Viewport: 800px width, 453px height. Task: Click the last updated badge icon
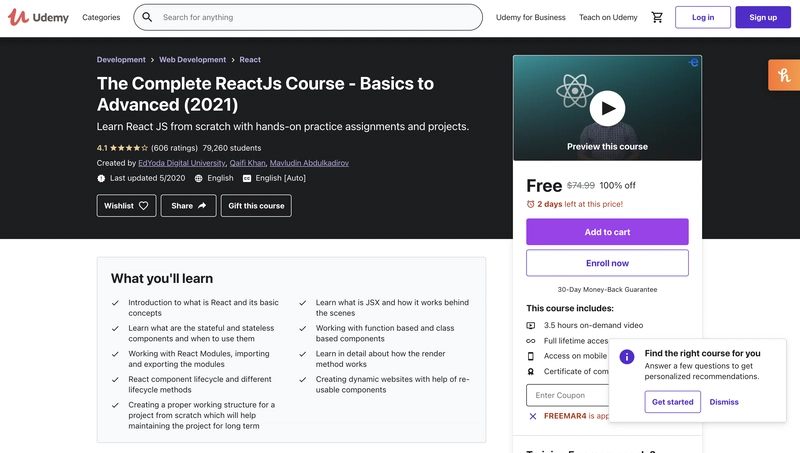101,178
